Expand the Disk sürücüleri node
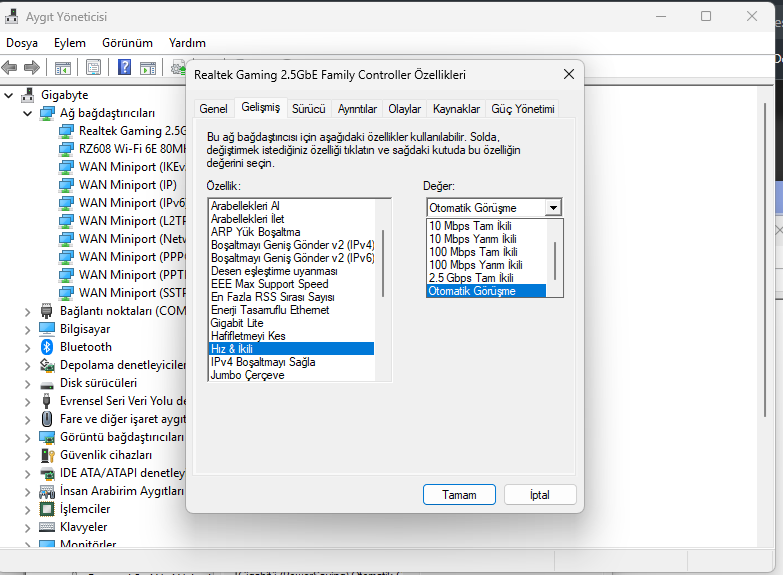 pyautogui.click(x=27, y=384)
